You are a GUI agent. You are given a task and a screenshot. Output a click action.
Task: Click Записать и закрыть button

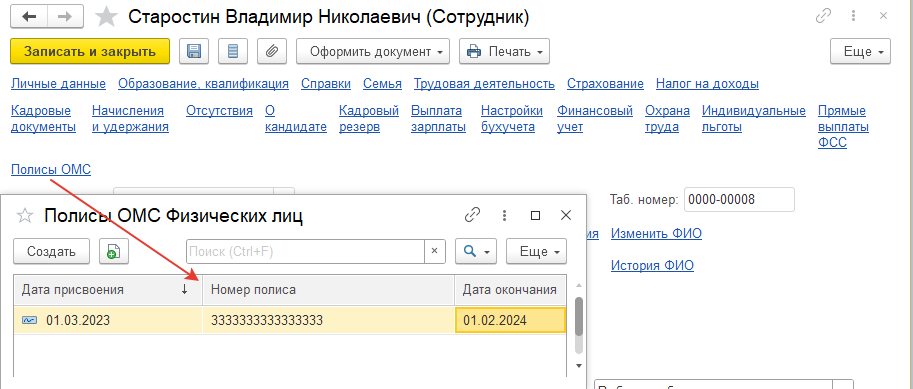(x=90, y=51)
